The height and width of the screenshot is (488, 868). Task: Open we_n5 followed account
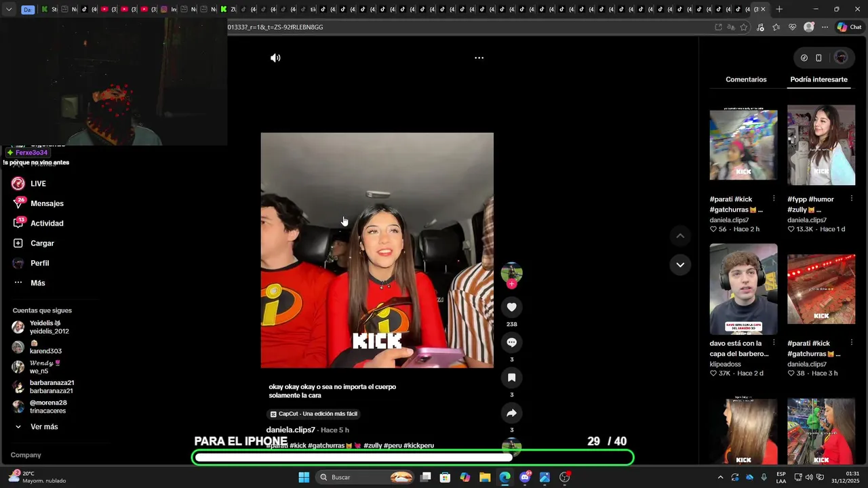[37, 367]
